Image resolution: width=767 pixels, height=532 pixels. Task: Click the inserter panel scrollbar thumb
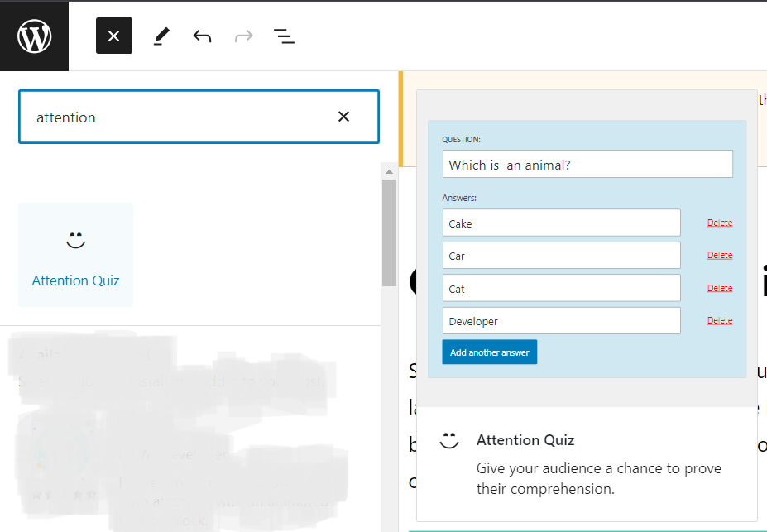coord(390,232)
